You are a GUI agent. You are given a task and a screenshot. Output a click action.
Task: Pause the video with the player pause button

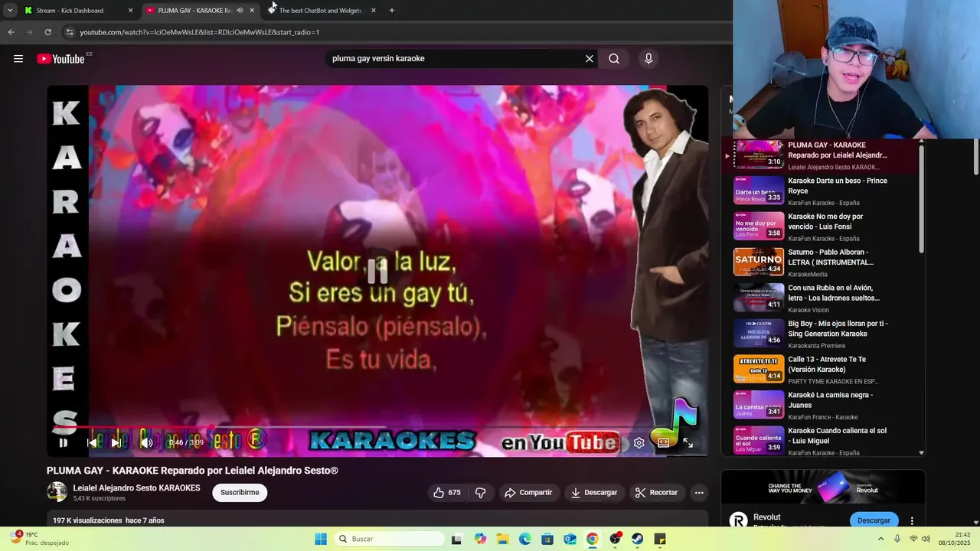64,442
